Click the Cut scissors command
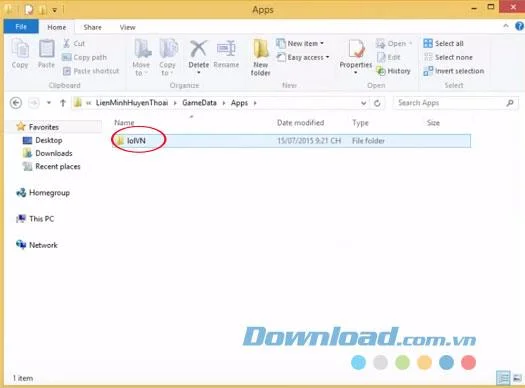The image size is (525, 388). [x=74, y=44]
